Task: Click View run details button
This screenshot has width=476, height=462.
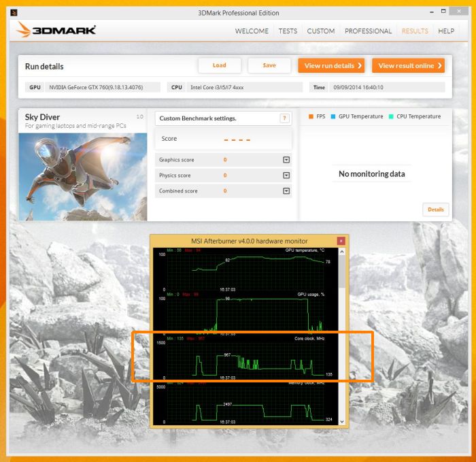Action: tap(331, 65)
